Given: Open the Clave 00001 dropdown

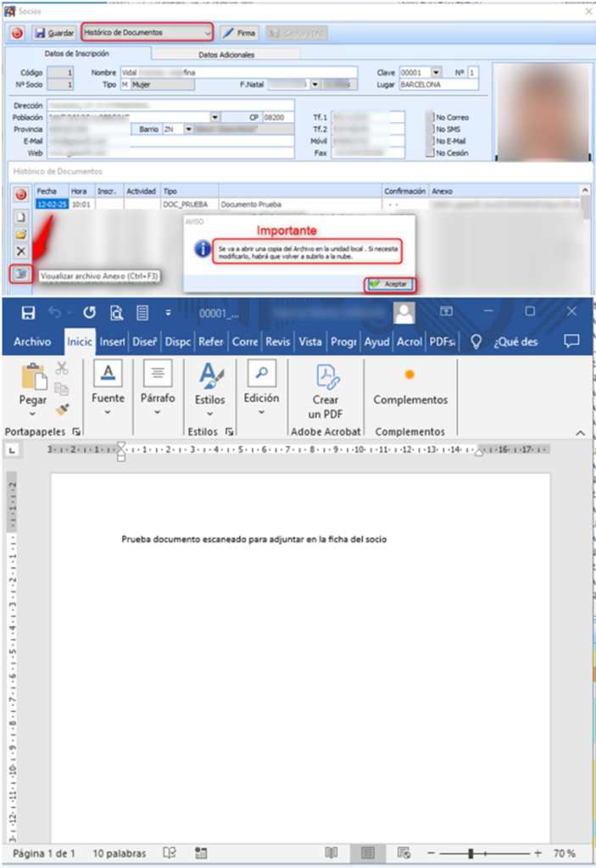Looking at the screenshot, I should pyautogui.click(x=436, y=73).
